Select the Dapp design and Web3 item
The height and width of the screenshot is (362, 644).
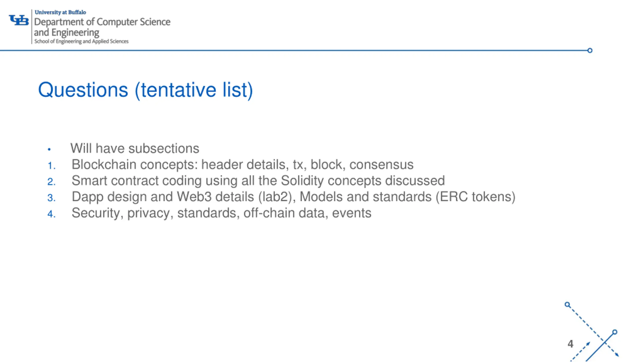294,197
